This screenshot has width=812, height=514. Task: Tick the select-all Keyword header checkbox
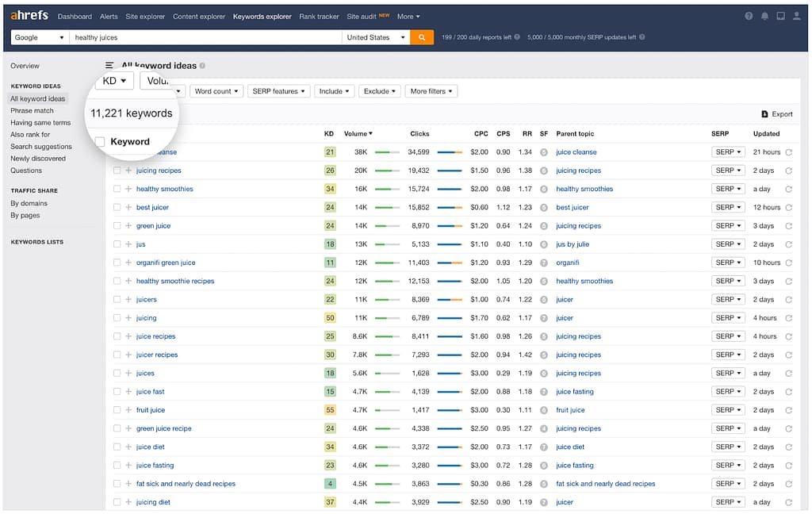100,142
